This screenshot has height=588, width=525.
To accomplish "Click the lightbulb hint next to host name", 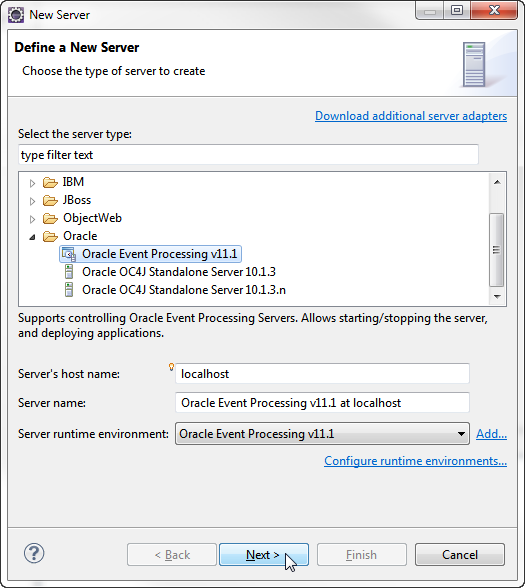I will click(171, 367).
